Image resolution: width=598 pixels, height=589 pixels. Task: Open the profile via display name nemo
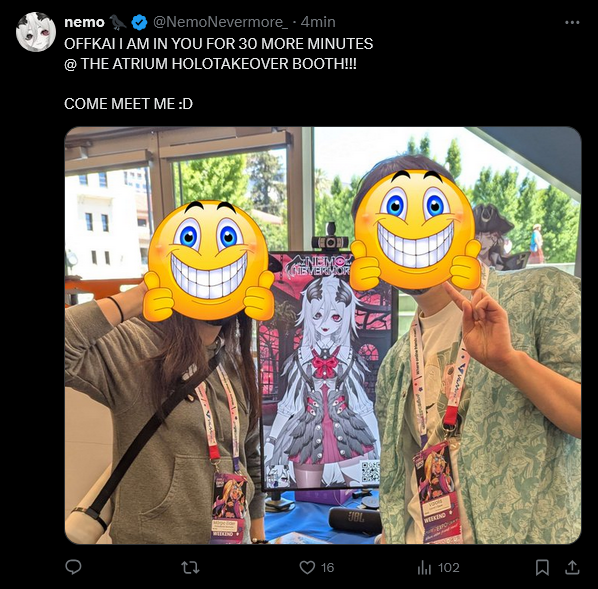click(84, 23)
